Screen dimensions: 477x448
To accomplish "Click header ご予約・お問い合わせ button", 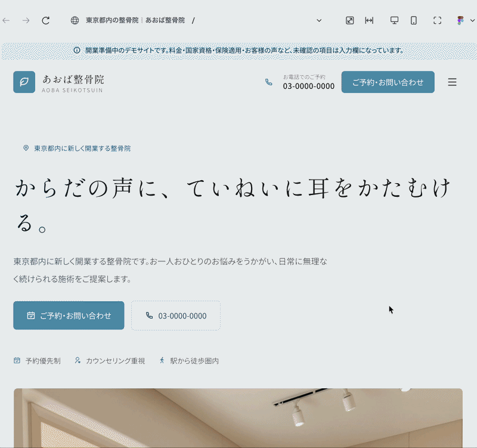I will 388,82.
